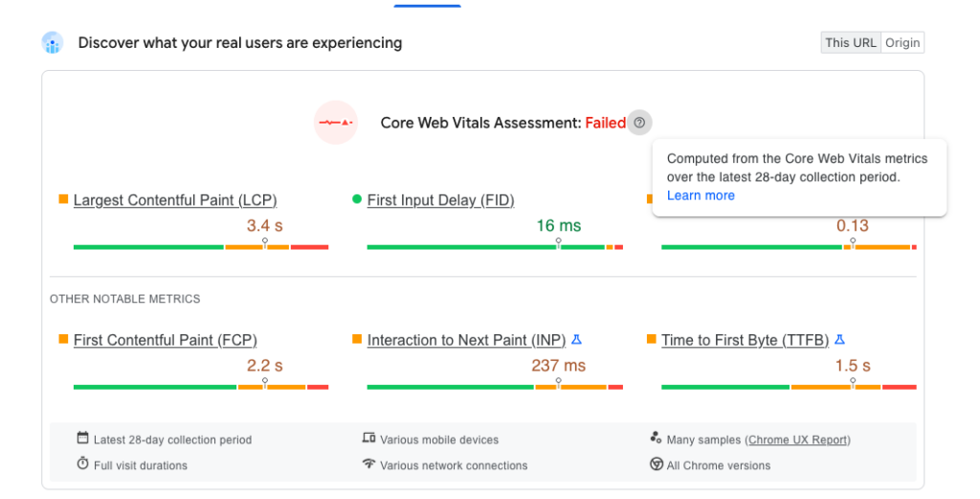Click the LCP distribution bar marker at 3.4 s
The width and height of the screenshot is (980, 499).
pos(265,244)
